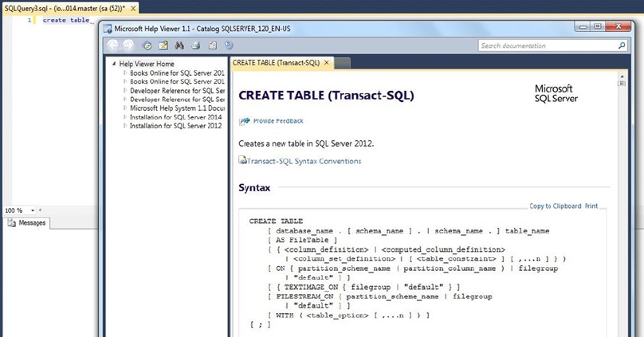Click "AS FileTable" line in syntax block
644x337 pixels.
coord(302,240)
